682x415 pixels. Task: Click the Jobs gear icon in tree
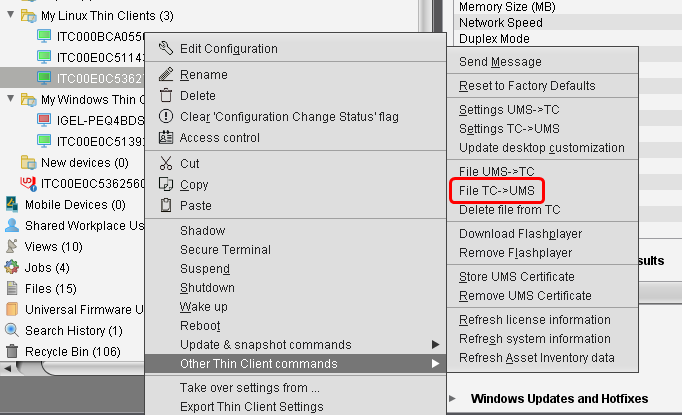click(12, 267)
